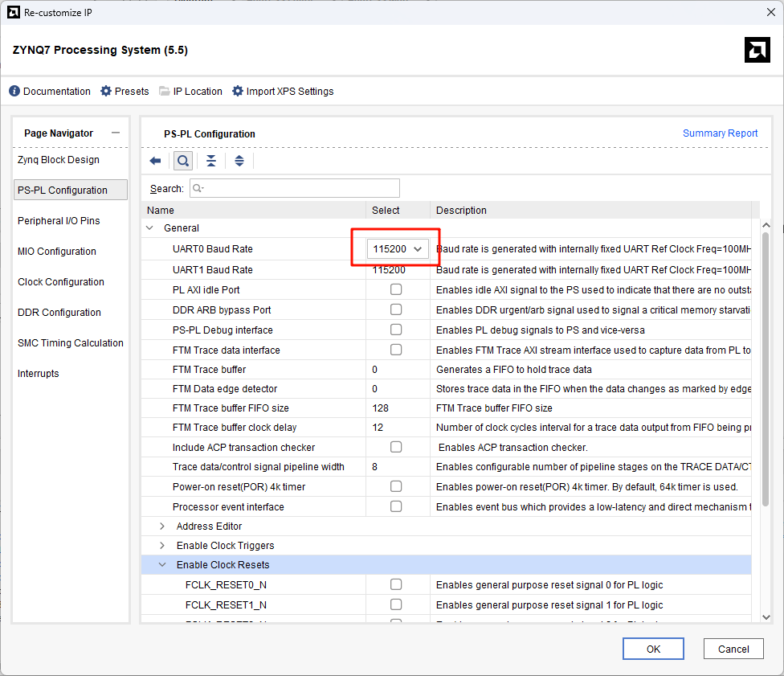784x676 pixels.
Task: Open Interrupts page
Action: tap(38, 373)
